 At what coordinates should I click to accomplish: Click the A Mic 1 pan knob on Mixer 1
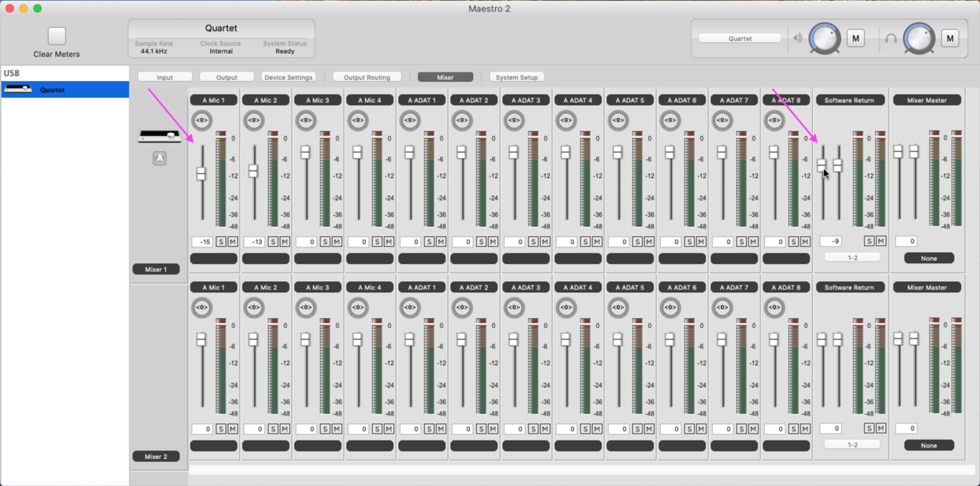tap(202, 120)
